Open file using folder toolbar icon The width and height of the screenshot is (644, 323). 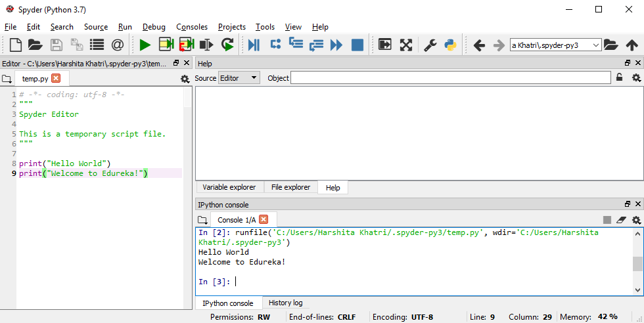(x=35, y=45)
